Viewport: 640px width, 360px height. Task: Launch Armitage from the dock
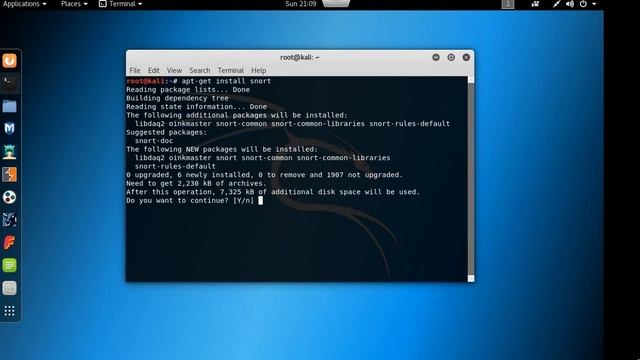click(x=9, y=152)
